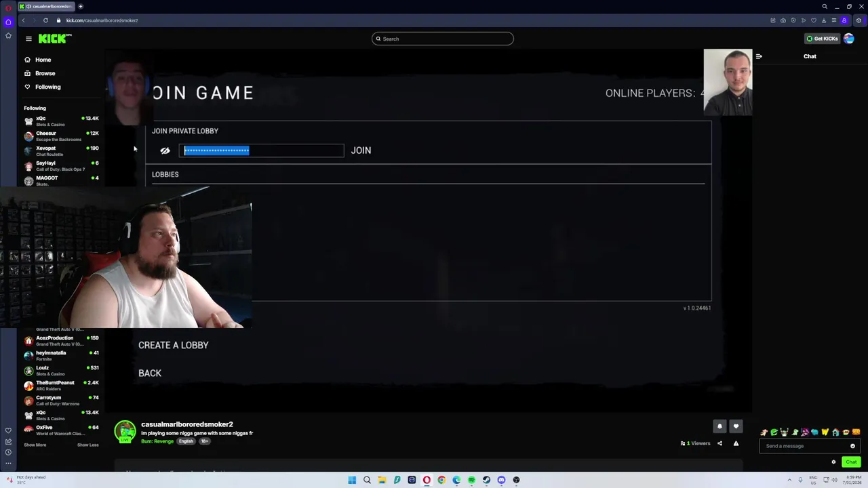Open Browse in Kick sidebar
This screenshot has height=488, width=868.
(39, 73)
